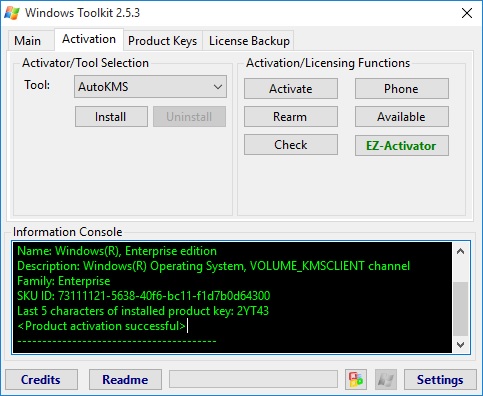Select the License Backup tab
Image resolution: width=483 pixels, height=396 pixels.
249,41
